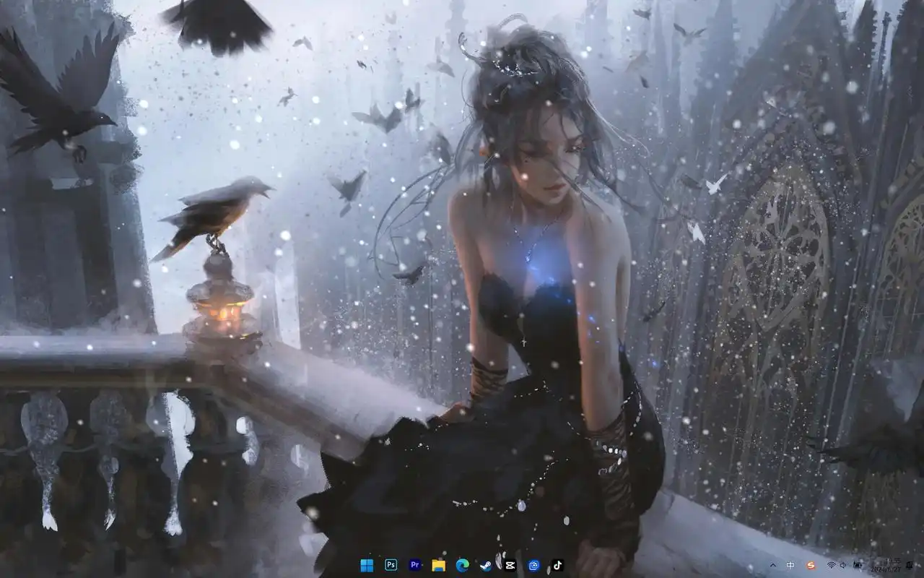Open the notification center icon in the tray

pos(909,566)
